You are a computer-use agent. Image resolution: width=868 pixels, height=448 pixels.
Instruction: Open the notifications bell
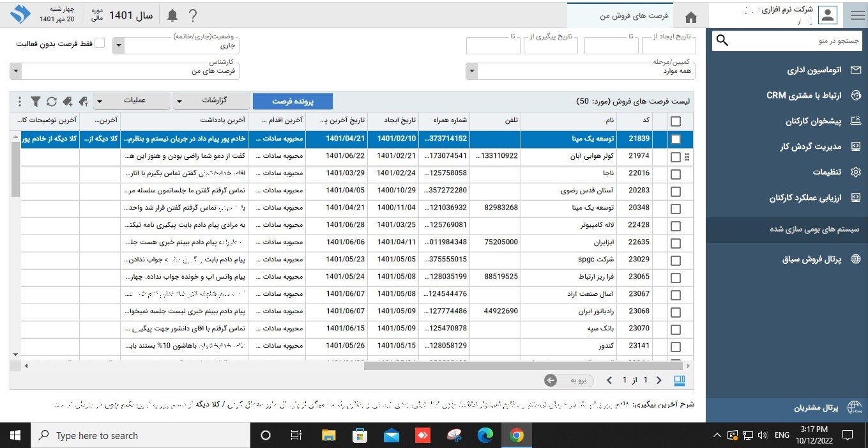click(x=172, y=15)
